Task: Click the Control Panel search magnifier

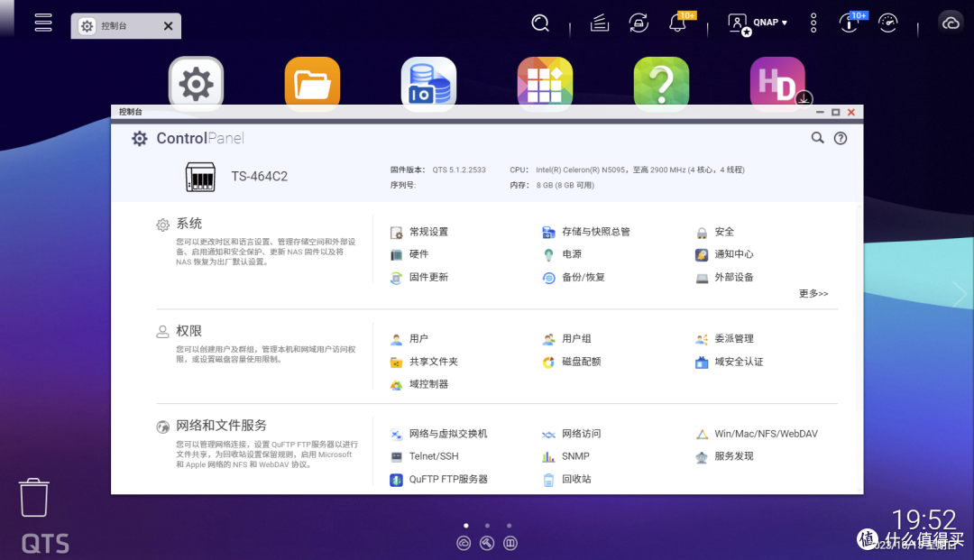Action: [817, 138]
